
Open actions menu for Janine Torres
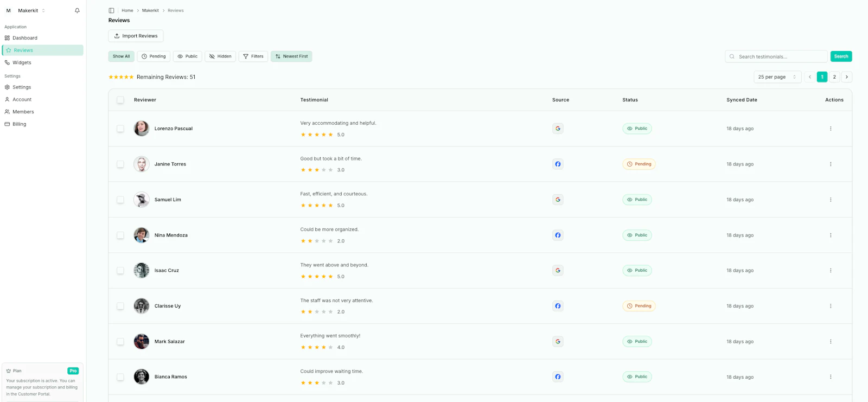pos(831,164)
